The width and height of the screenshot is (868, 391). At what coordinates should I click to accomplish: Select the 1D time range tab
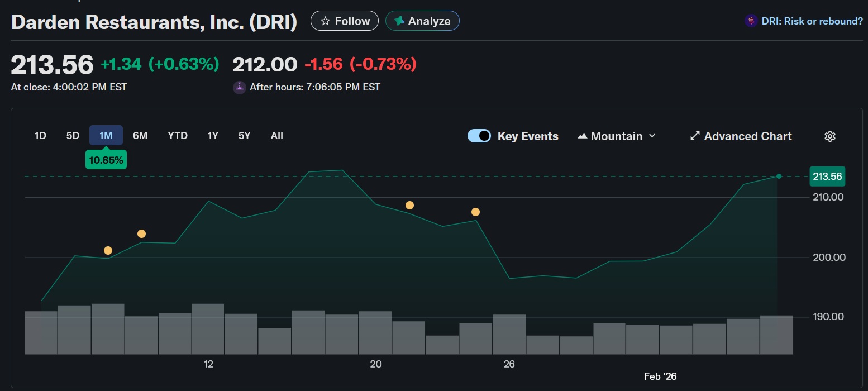pos(40,136)
